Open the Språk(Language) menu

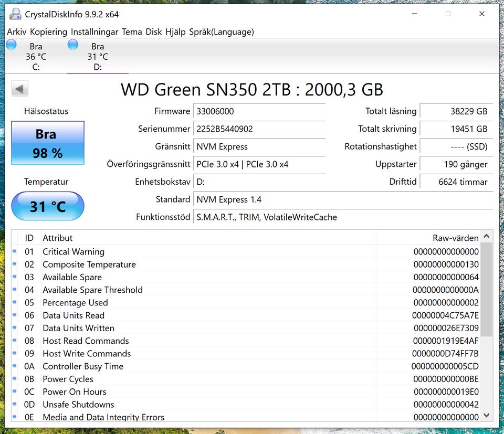[x=222, y=32]
